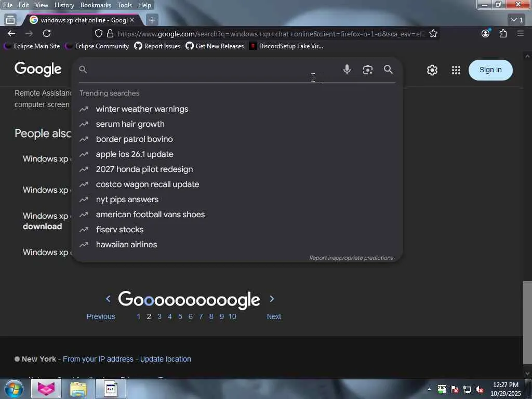Viewport: 532px width, 399px height.
Task: Select suggestion hawaiian airlines
Action: click(x=237, y=244)
